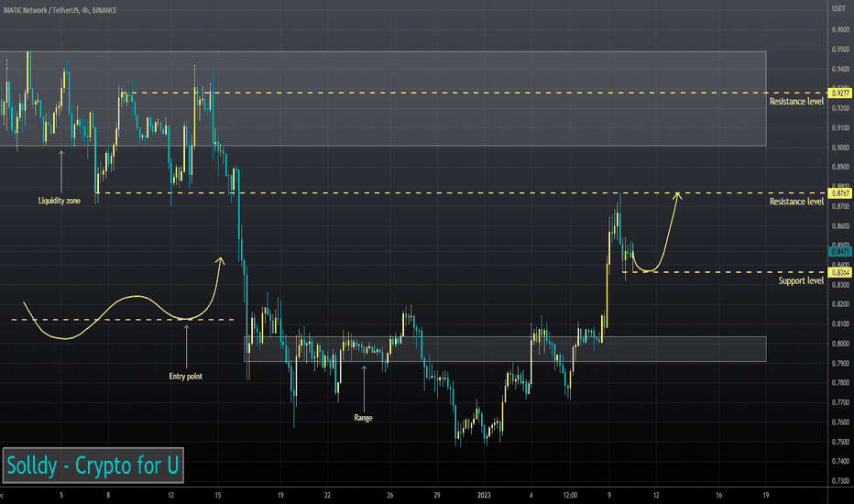The image size is (854, 504).
Task: Click the 0.7500 price axis value
Action: 840,442
